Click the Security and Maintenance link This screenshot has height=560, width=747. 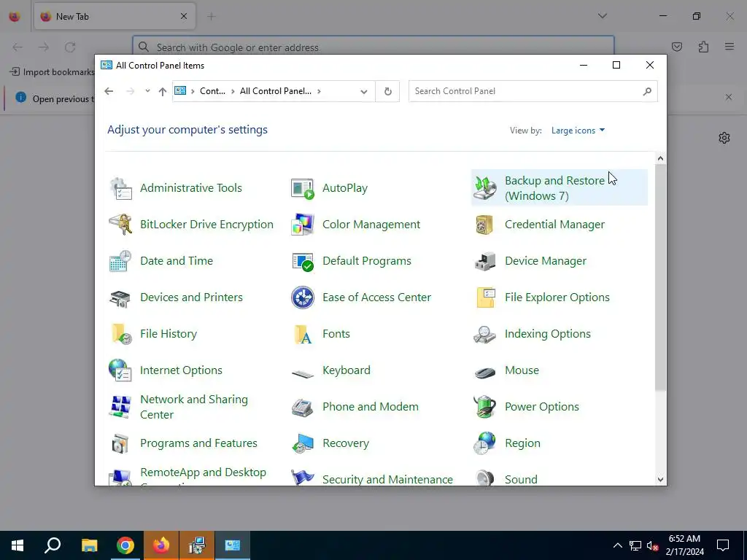388,480
